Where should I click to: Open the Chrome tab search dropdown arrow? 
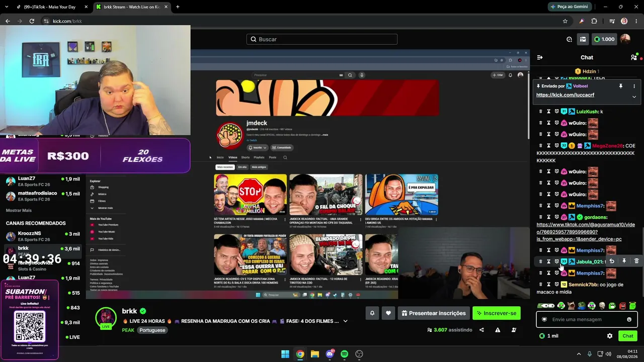point(7,7)
